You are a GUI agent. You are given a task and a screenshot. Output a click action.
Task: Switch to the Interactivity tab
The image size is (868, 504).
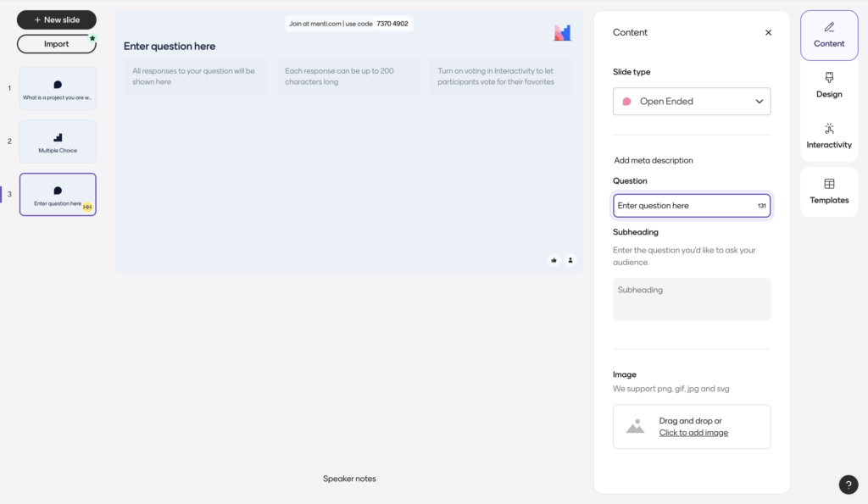[829, 136]
